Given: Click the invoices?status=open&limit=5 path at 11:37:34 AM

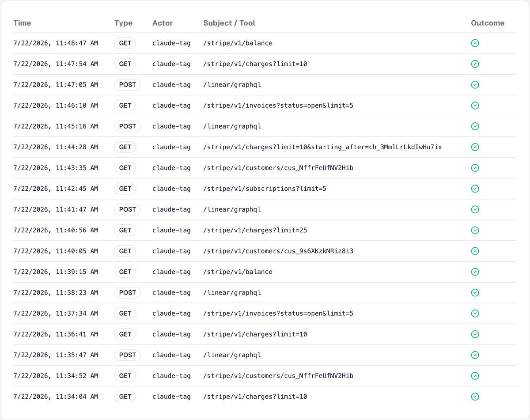Looking at the screenshot, I should 278,313.
